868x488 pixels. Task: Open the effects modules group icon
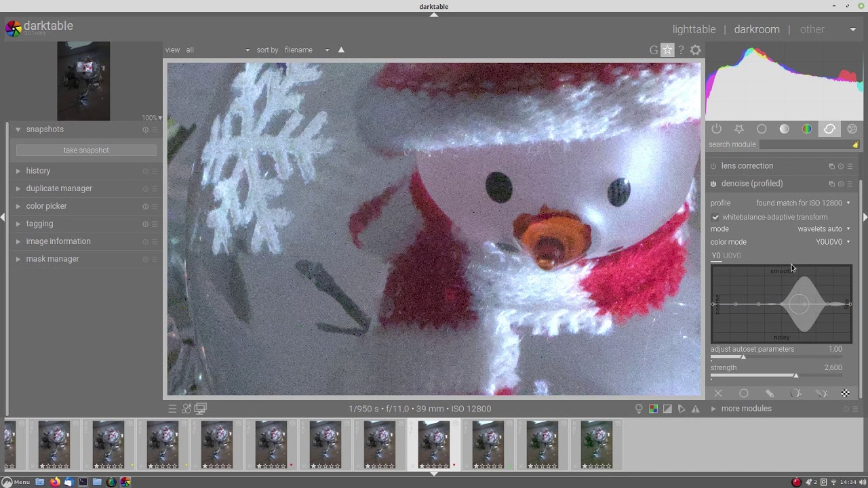coord(852,129)
